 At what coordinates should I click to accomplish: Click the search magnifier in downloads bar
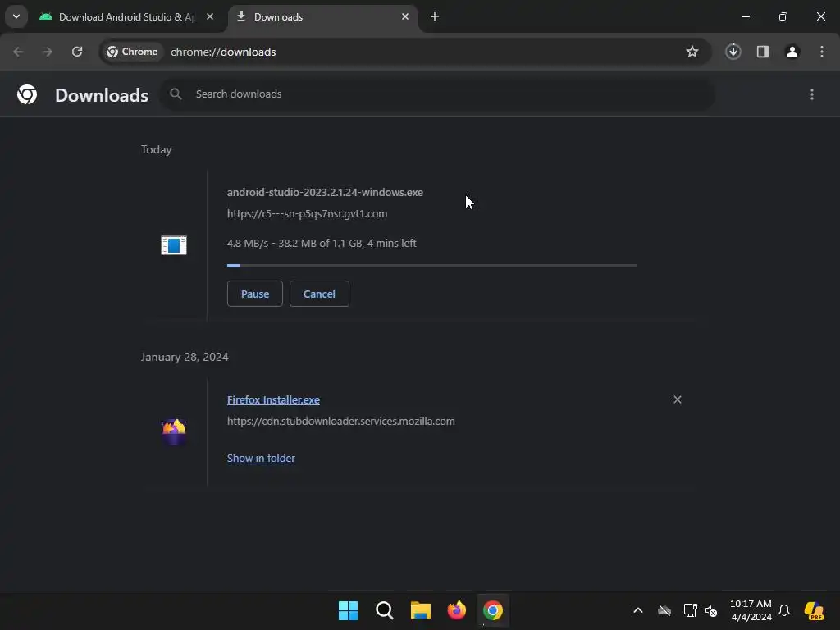pyautogui.click(x=176, y=94)
